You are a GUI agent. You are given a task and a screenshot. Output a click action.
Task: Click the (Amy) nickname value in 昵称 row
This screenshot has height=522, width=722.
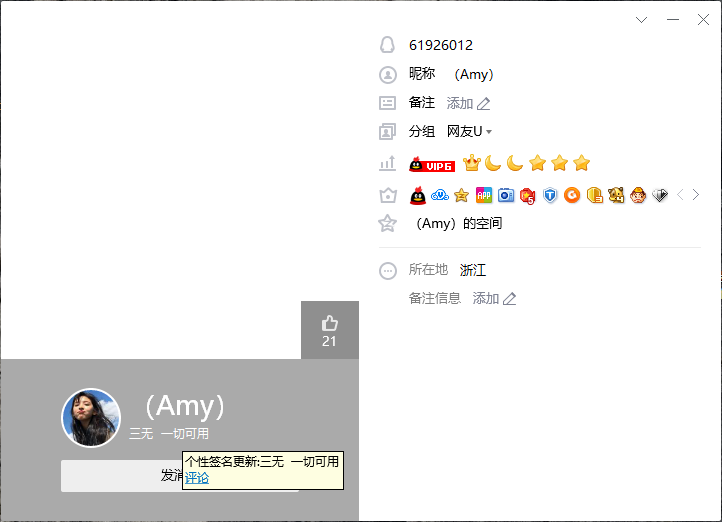[x=473, y=74]
